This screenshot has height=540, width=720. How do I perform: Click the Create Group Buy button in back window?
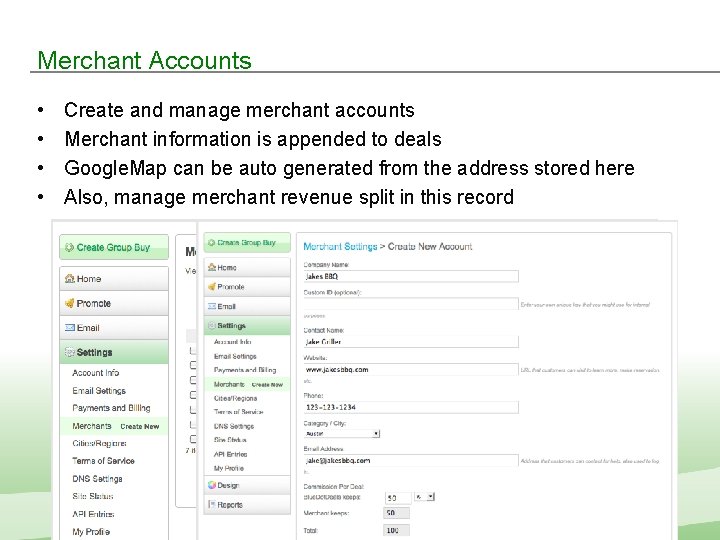(114, 248)
